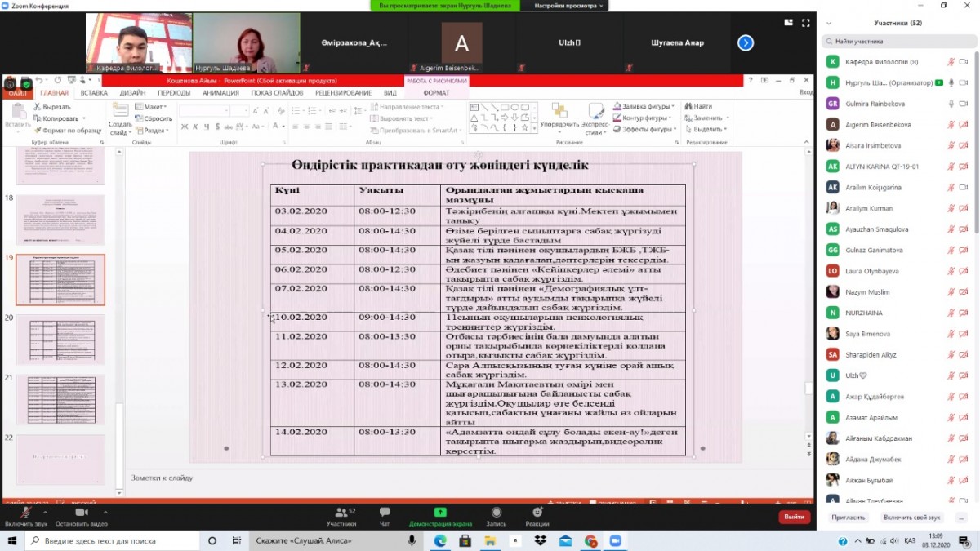Image resolution: width=980 pixels, height=551 pixels.
Task: Expand the Настройки просмотра view options dropdown
Action: click(x=569, y=6)
